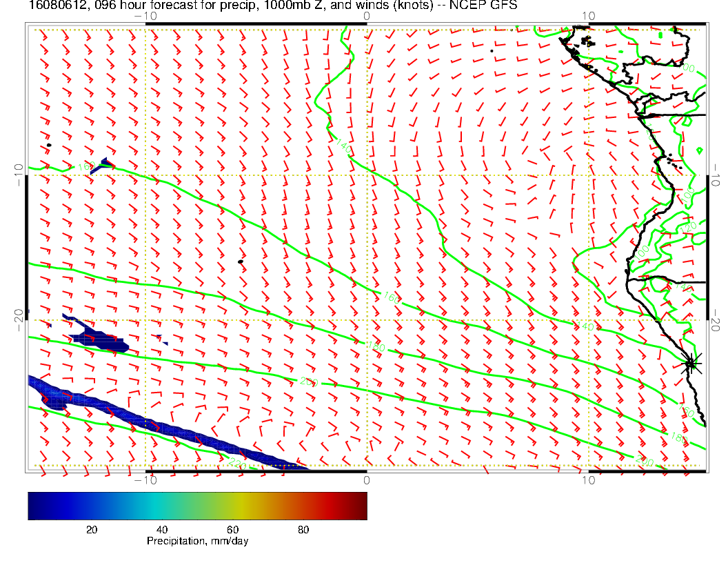Image resolution: width=728 pixels, height=563 pixels.
Task: Click bottom axis longitude label '0'
Action: point(367,480)
